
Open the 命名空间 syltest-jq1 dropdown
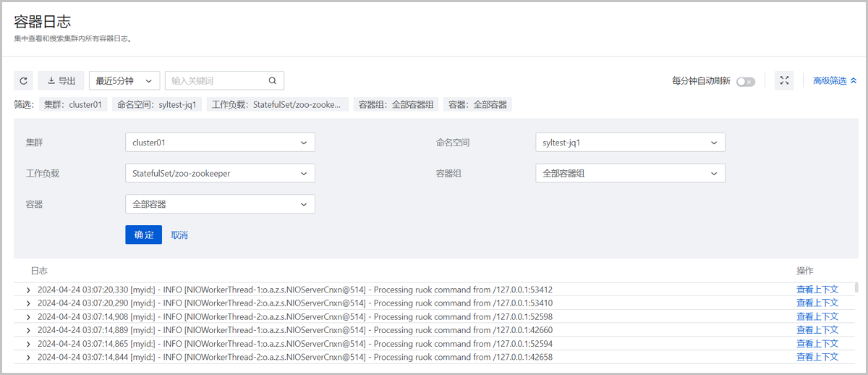(x=630, y=143)
